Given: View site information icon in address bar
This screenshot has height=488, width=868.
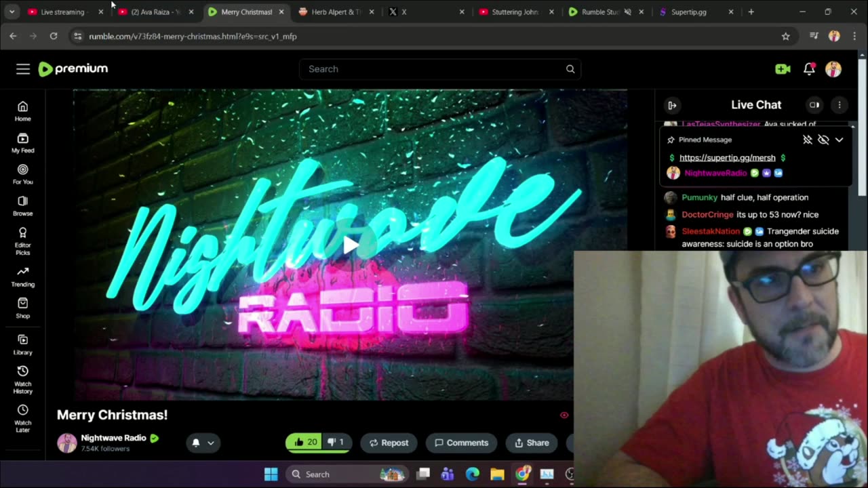Looking at the screenshot, I should tap(77, 37).
